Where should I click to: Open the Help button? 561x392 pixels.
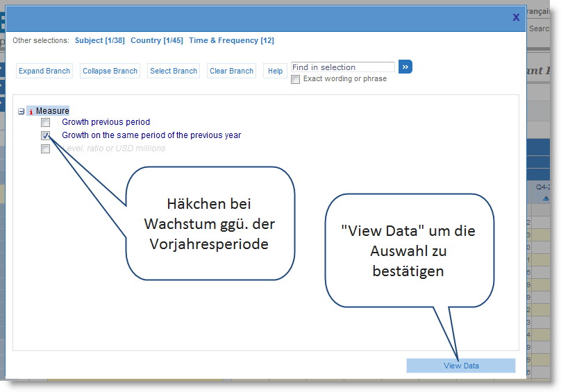point(275,71)
